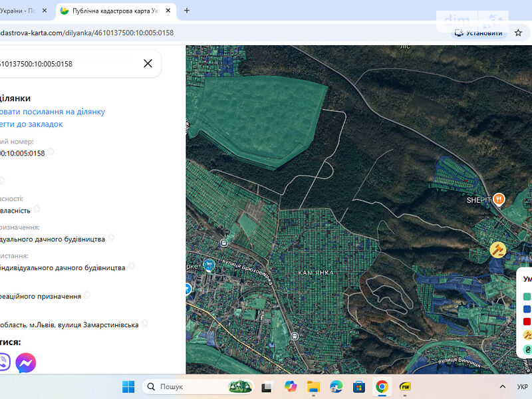Screen dimensions: 532x399
Task: Click the auction hammer marker on map
Action: coord(497,249)
